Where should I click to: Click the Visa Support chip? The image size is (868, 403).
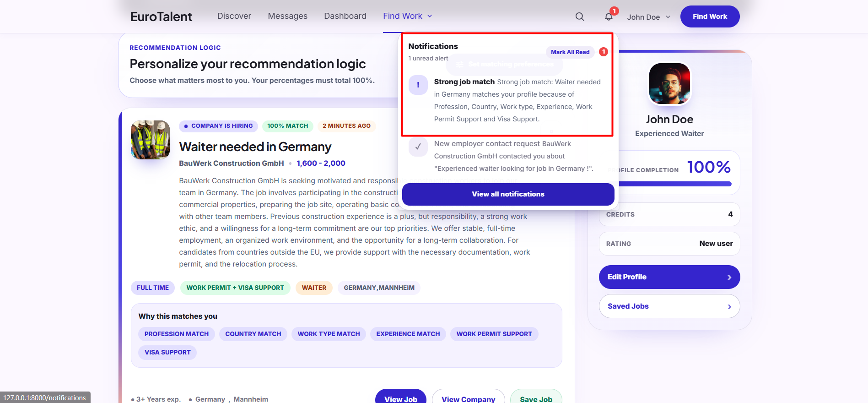(167, 353)
